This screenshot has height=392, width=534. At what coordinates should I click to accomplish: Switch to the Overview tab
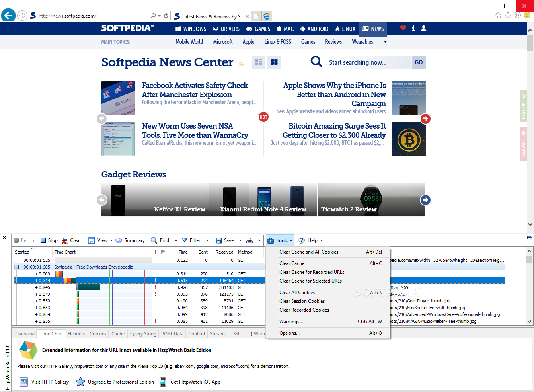point(25,334)
